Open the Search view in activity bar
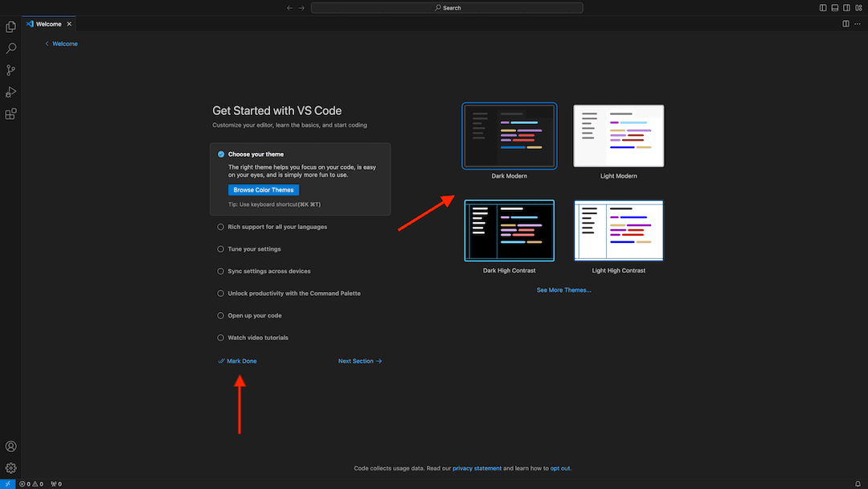This screenshot has width=868, height=489. (10, 48)
